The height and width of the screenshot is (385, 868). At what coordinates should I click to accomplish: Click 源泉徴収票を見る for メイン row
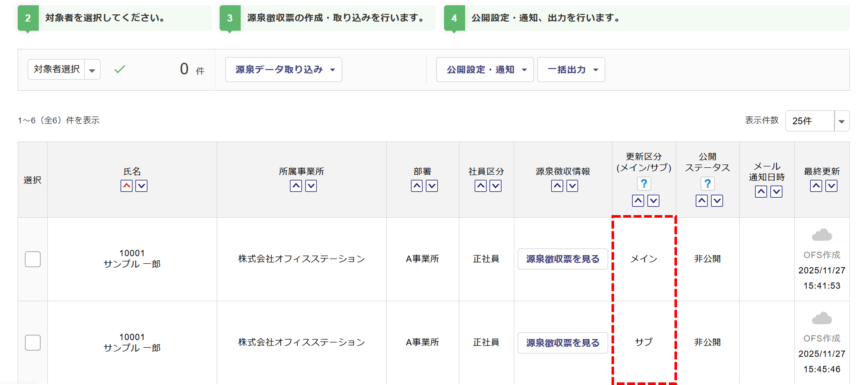[x=562, y=259]
